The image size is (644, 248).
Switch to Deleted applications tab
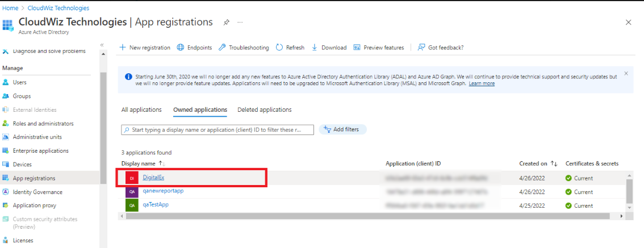coord(264,110)
